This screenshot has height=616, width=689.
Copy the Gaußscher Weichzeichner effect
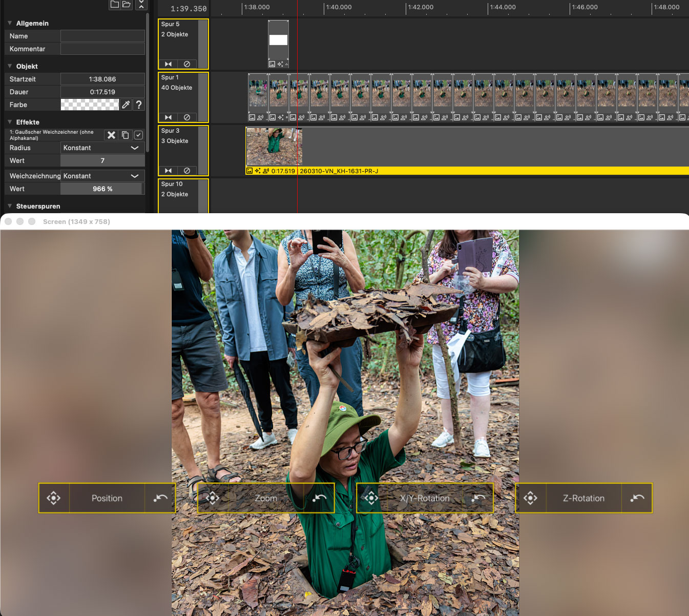point(125,135)
